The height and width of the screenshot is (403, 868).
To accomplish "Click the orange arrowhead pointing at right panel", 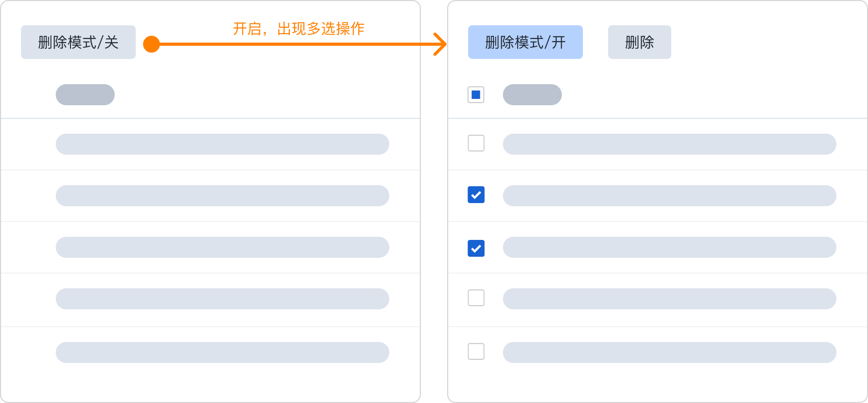I will click(x=440, y=44).
